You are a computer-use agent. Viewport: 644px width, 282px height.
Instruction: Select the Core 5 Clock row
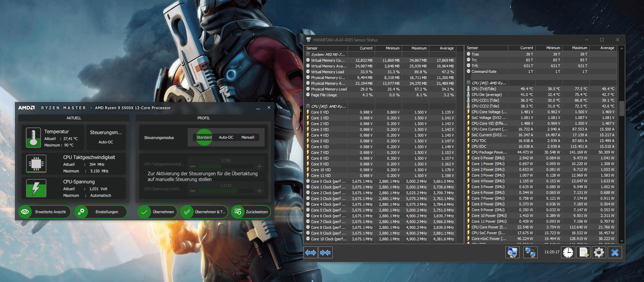380,210
